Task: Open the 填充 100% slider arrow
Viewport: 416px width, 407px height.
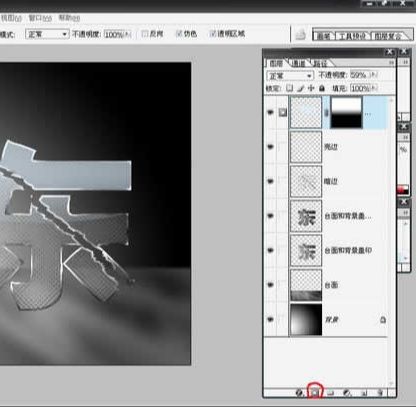Action: coord(374,88)
